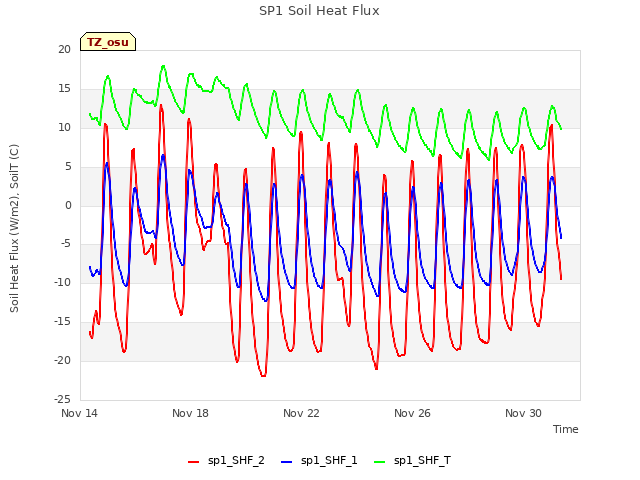Click the y-axis value -5

(x=66, y=244)
